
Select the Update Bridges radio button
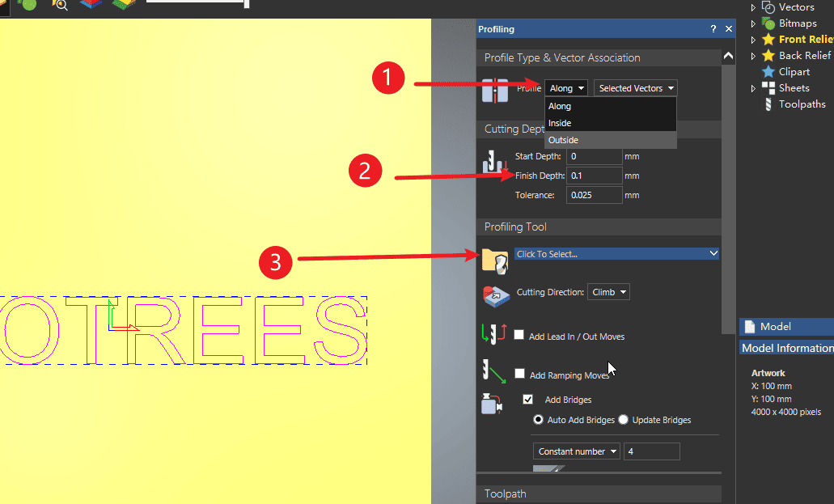click(623, 420)
